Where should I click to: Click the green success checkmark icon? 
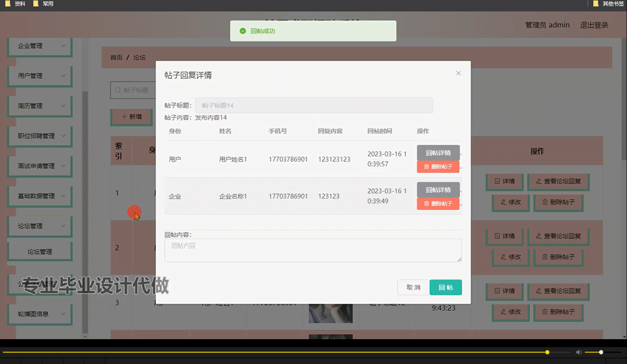(243, 31)
